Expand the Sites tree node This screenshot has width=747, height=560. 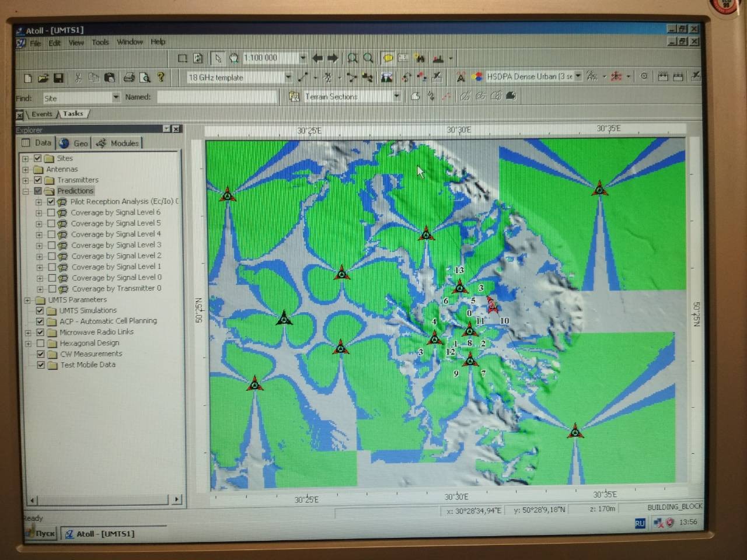point(25,158)
